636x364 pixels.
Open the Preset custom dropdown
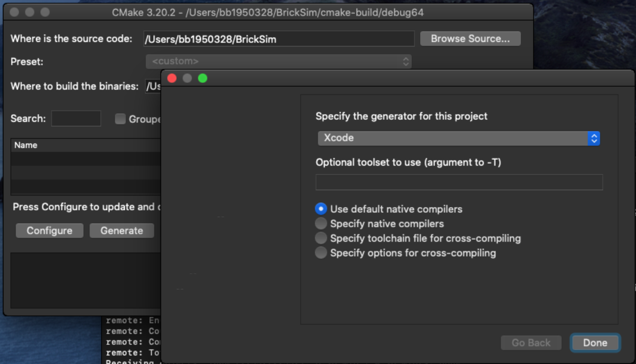point(278,61)
